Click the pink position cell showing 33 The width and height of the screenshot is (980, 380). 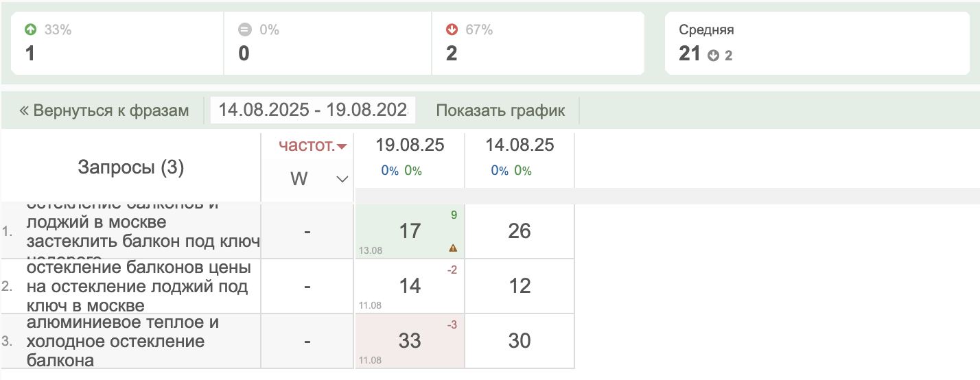(410, 341)
